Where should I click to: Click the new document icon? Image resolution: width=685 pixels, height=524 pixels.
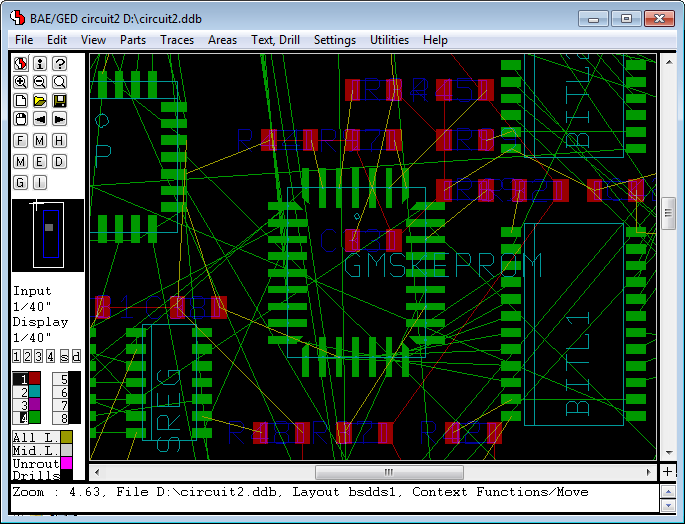pyautogui.click(x=20, y=101)
